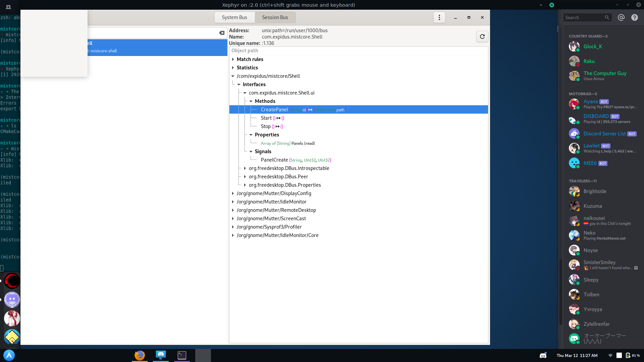The width and height of the screenshot is (644, 362).
Task: Open the window options via three-dot icon
Action: 439,17
